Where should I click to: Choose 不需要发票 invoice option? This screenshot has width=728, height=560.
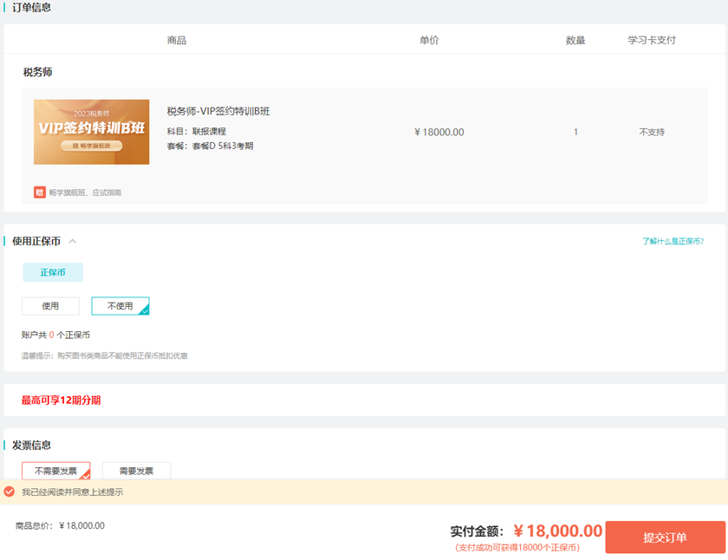tap(55, 471)
